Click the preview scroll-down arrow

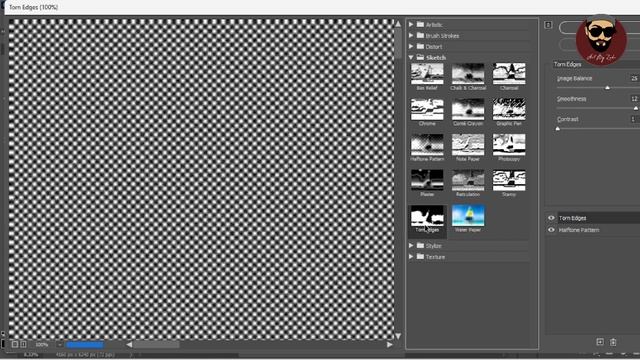(398, 336)
